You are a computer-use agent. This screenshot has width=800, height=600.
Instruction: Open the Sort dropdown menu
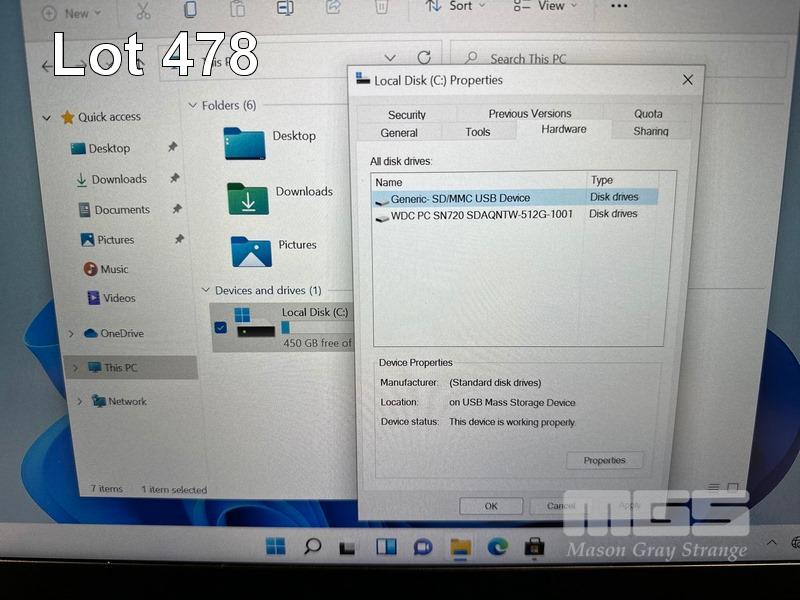(455, 7)
